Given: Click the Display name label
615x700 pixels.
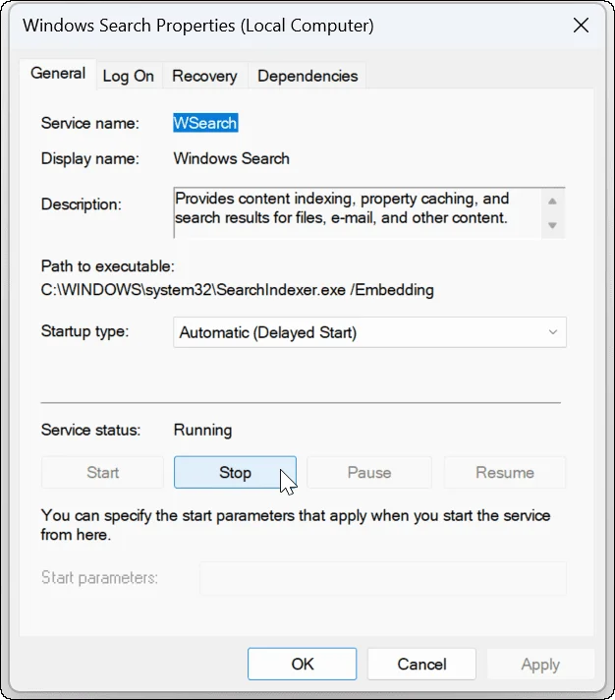Looking at the screenshot, I should [90, 158].
